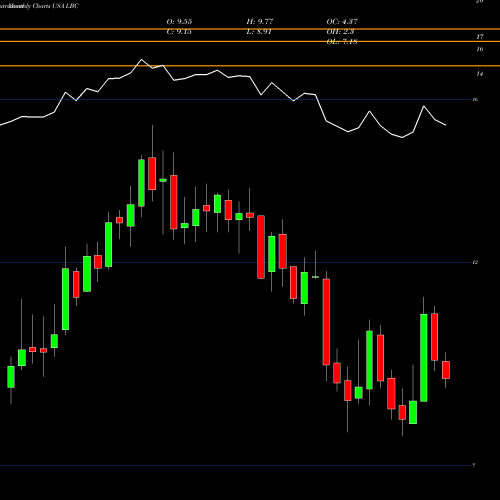
Task: Click the '14' price axis label
Action: tap(480, 74)
